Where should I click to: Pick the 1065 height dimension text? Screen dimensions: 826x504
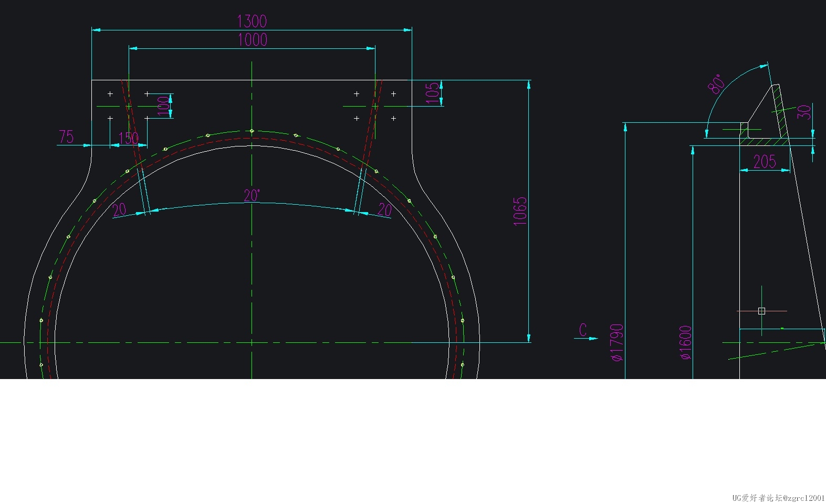520,212
